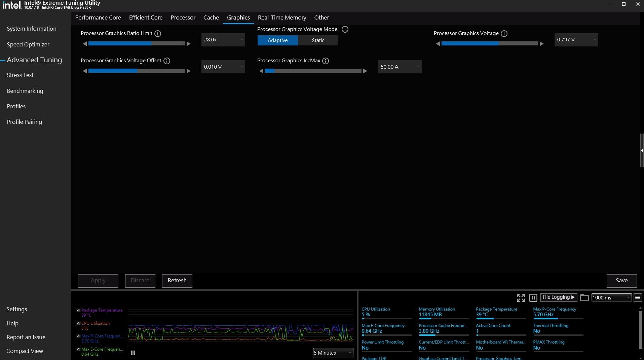Lower Graphics Voltage Offset using left arrow
This screenshot has width=644, height=360.
(x=85, y=71)
